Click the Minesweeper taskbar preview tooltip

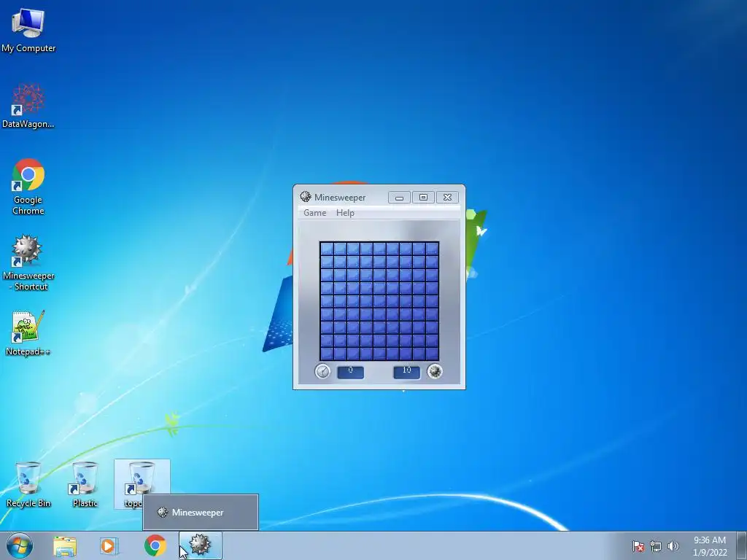click(201, 513)
